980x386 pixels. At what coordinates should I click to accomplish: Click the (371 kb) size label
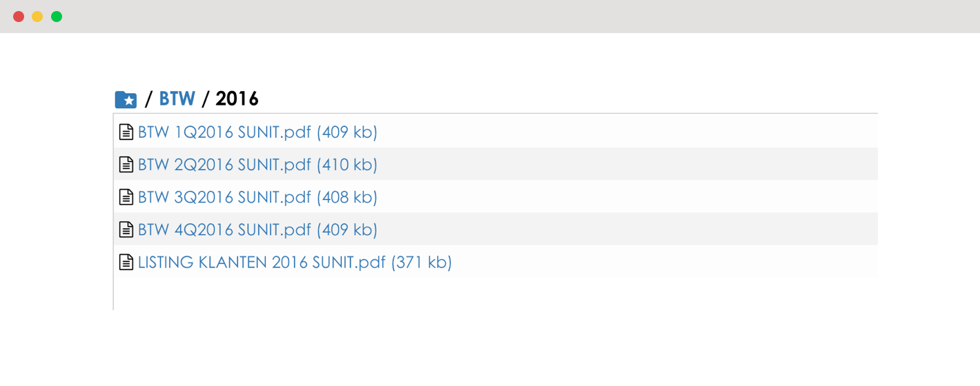click(x=422, y=262)
